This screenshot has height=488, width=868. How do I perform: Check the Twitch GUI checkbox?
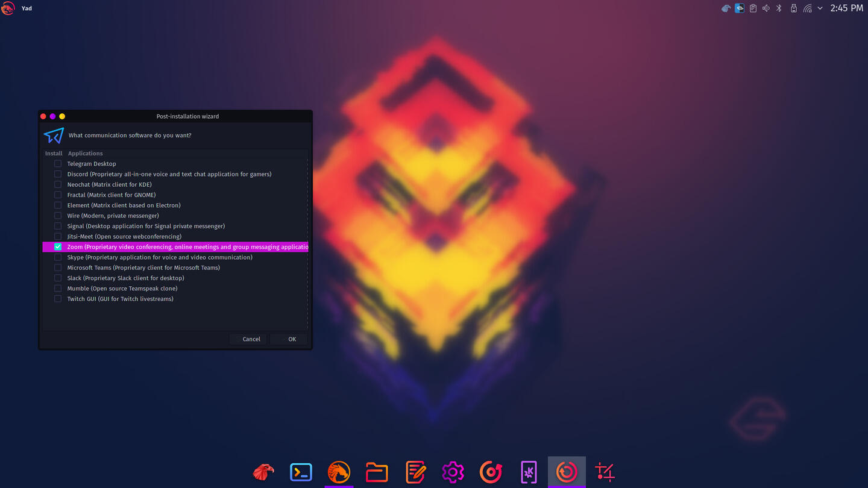click(58, 299)
